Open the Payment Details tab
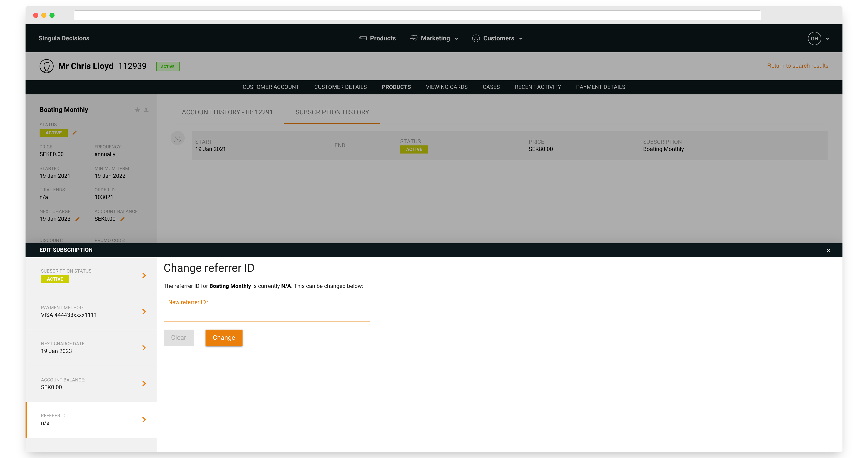Viewport: 868px width, 458px height. [x=600, y=87]
